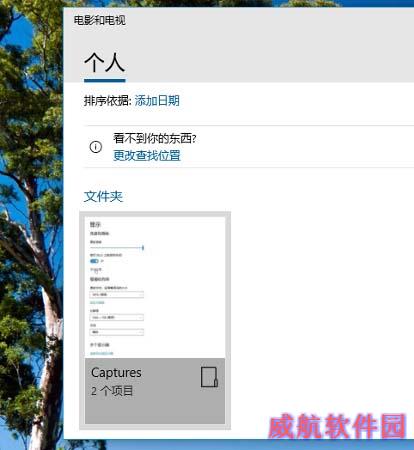The height and width of the screenshot is (450, 414).
Task: Click the 看不到你的东西? notice text
Action: click(155, 138)
